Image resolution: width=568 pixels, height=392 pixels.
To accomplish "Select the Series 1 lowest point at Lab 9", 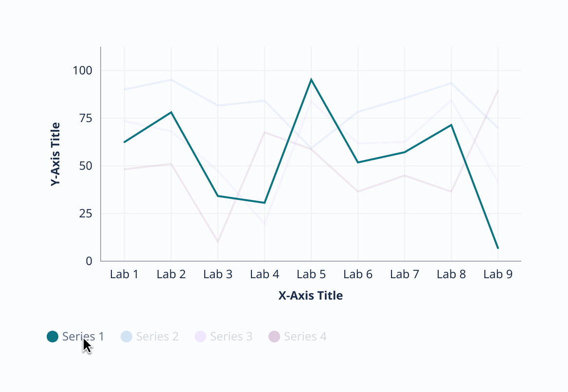I will [498, 248].
